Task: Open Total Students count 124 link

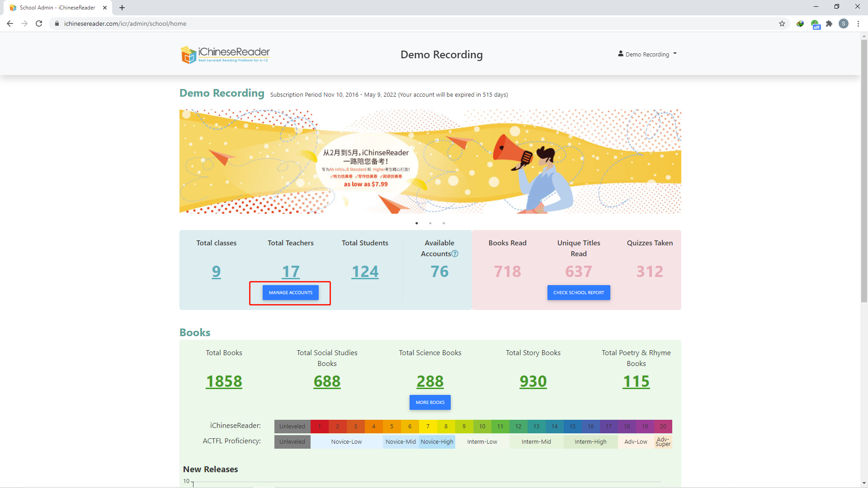Action: click(365, 272)
